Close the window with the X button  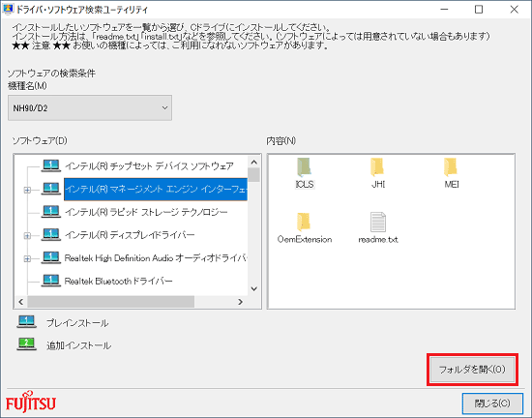coord(514,9)
